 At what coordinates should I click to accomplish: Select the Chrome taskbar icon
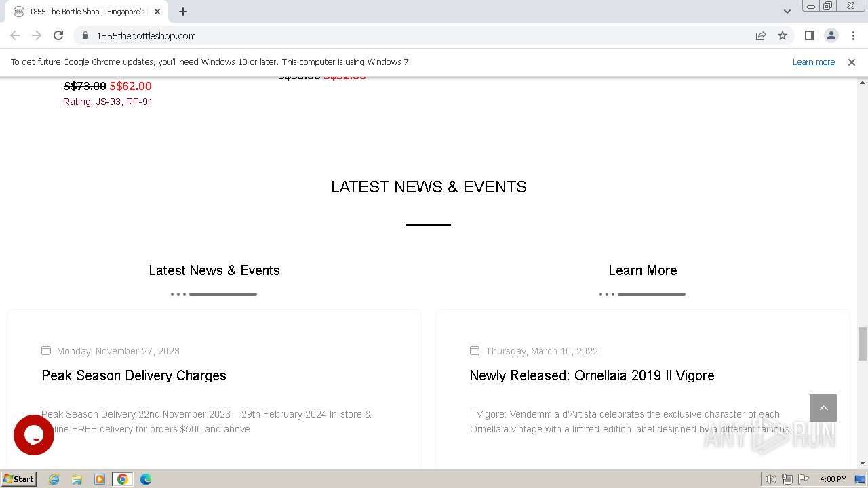point(123,479)
